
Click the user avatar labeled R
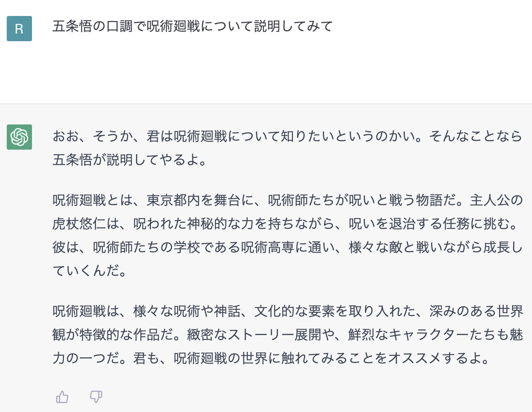click(19, 29)
